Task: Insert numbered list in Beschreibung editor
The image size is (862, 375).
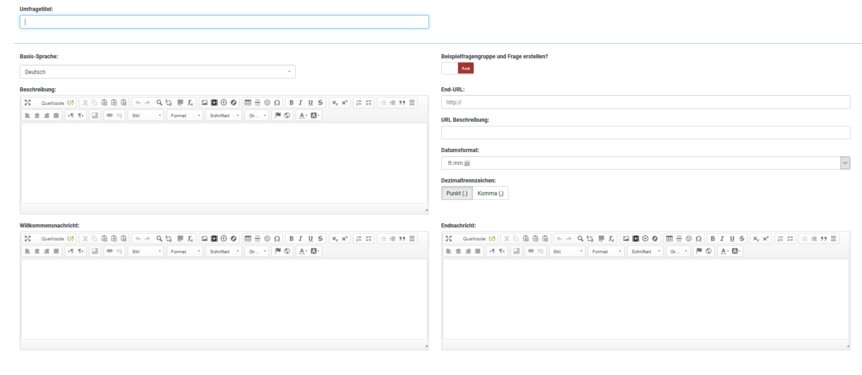Action: (x=359, y=102)
